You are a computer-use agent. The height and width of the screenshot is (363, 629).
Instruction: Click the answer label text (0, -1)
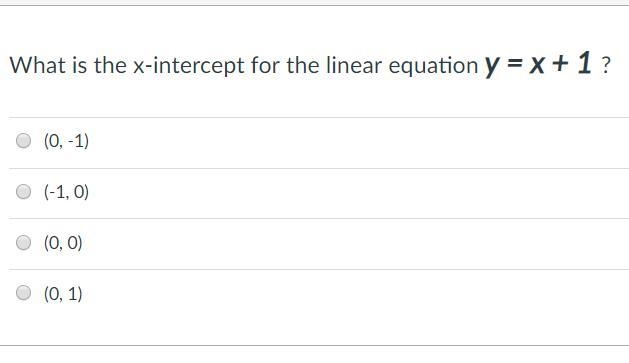66,141
